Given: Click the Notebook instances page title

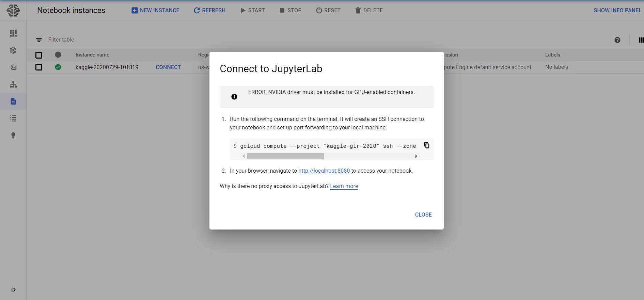Looking at the screenshot, I should [71, 10].
